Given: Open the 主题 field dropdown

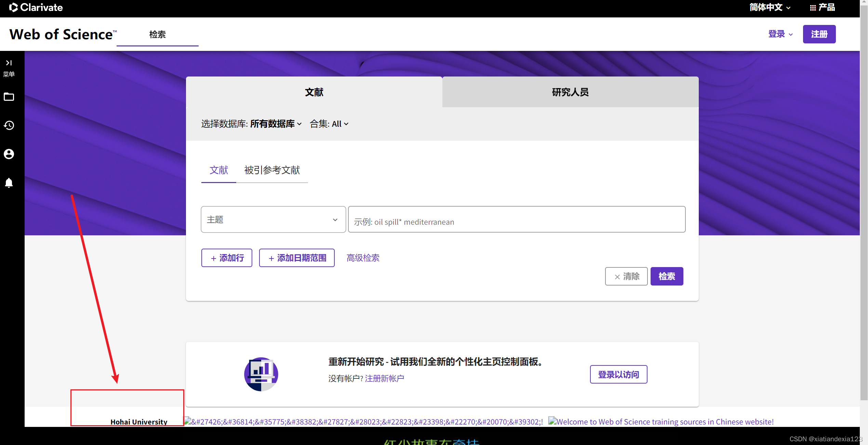Looking at the screenshot, I should pos(273,220).
